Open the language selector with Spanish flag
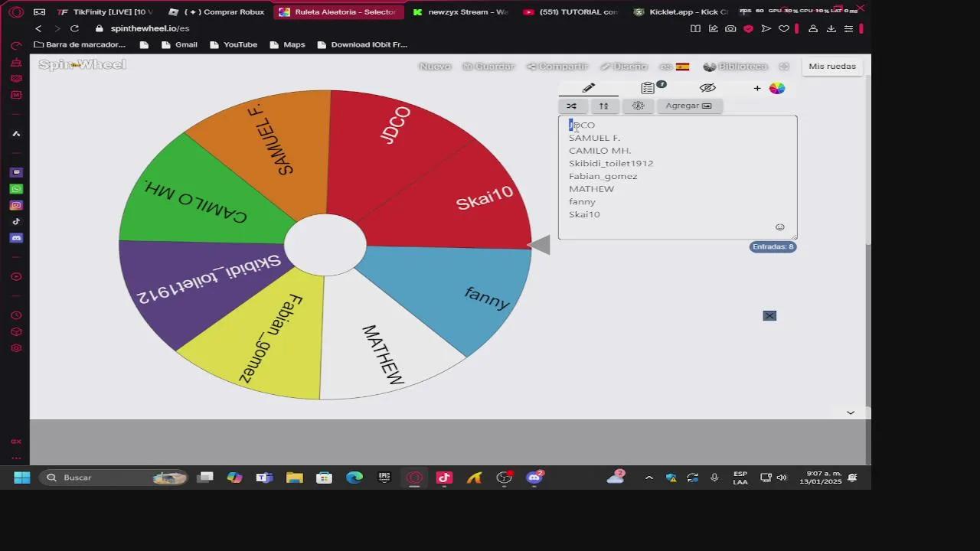Image resolution: width=980 pixels, height=551 pixels. [x=675, y=67]
